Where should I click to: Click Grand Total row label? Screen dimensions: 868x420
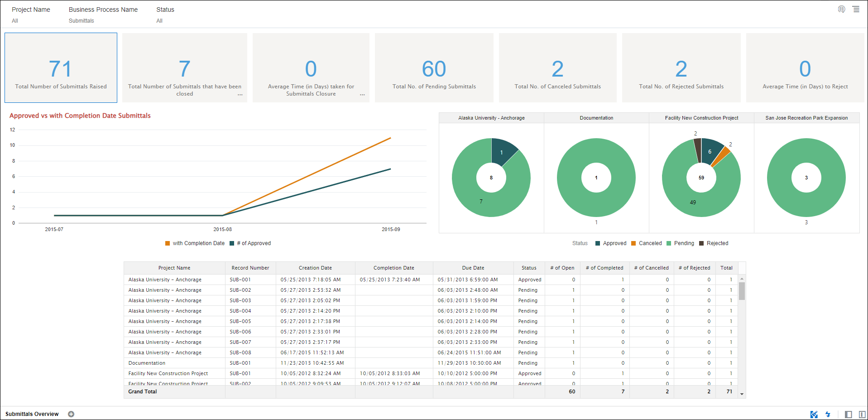[x=143, y=391]
